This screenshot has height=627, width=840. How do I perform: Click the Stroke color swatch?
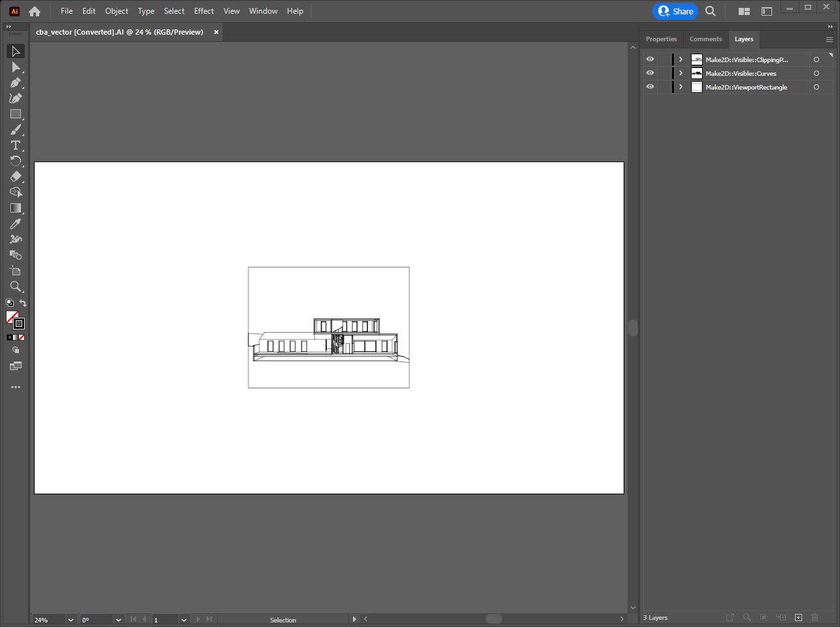[19, 324]
